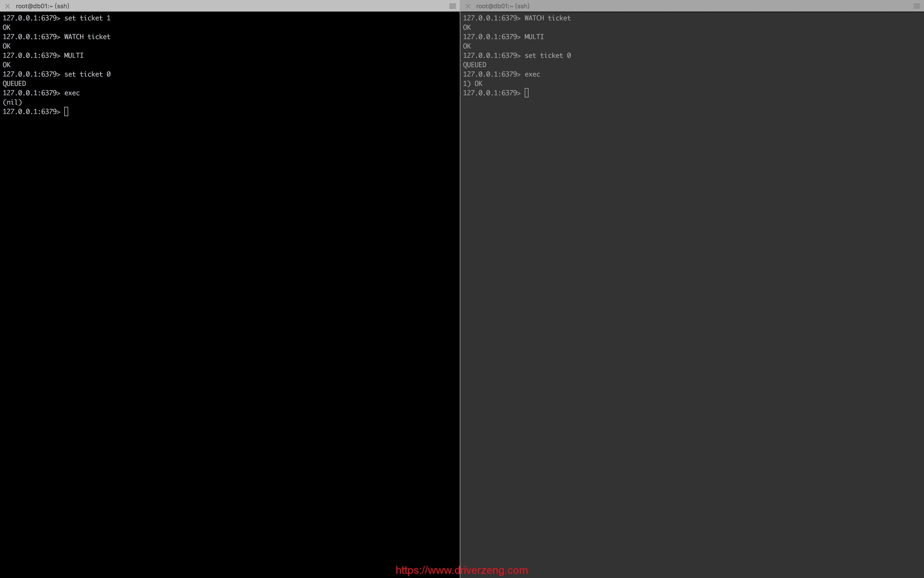Click 'OK' below 'WATCH ticket' in right pane
Image resolution: width=924 pixels, height=578 pixels.
pyautogui.click(x=467, y=28)
